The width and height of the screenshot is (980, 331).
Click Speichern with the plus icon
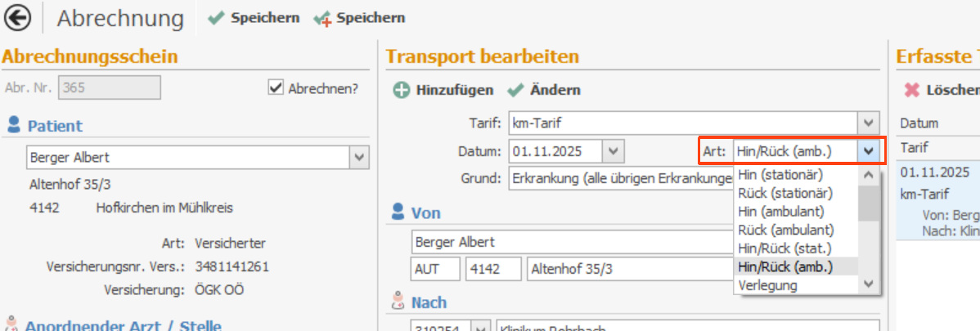pos(321,18)
